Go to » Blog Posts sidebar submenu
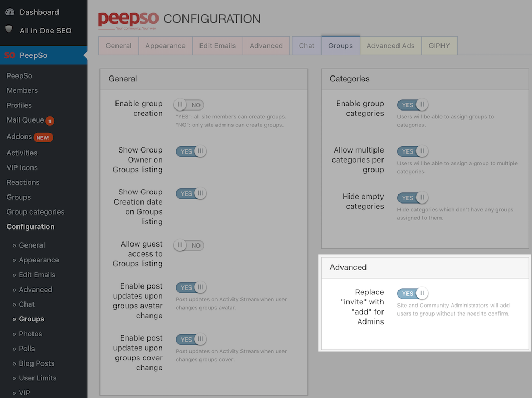The image size is (532, 398). click(x=33, y=363)
